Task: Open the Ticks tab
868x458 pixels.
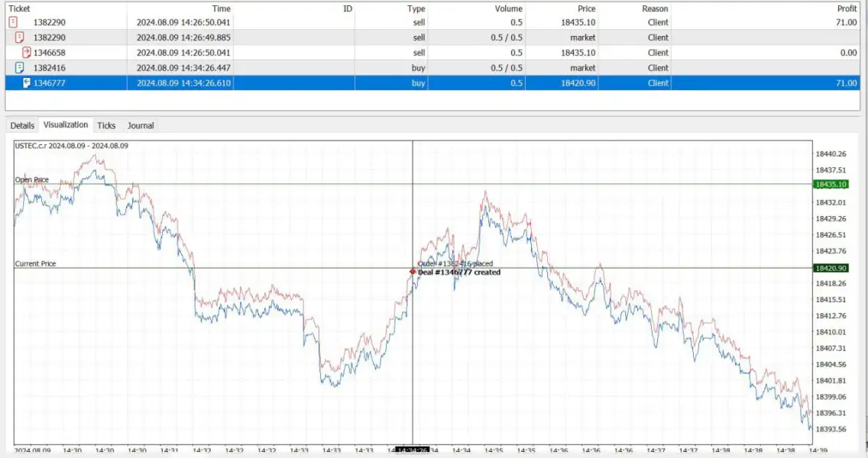Action: pyautogui.click(x=106, y=125)
